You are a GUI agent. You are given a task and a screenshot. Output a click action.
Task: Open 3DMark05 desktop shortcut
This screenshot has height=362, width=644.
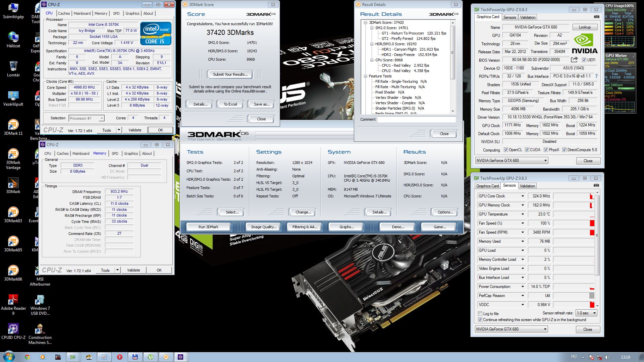click(x=13, y=244)
